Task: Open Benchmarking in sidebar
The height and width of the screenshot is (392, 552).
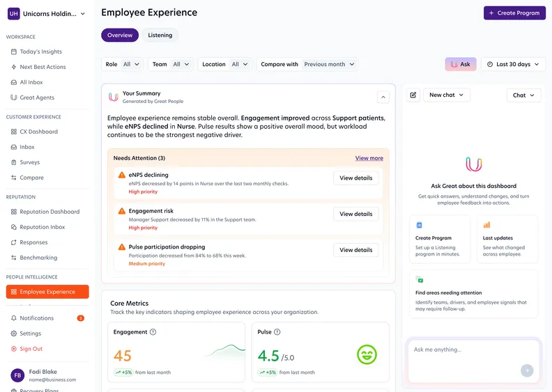Action: click(x=38, y=258)
